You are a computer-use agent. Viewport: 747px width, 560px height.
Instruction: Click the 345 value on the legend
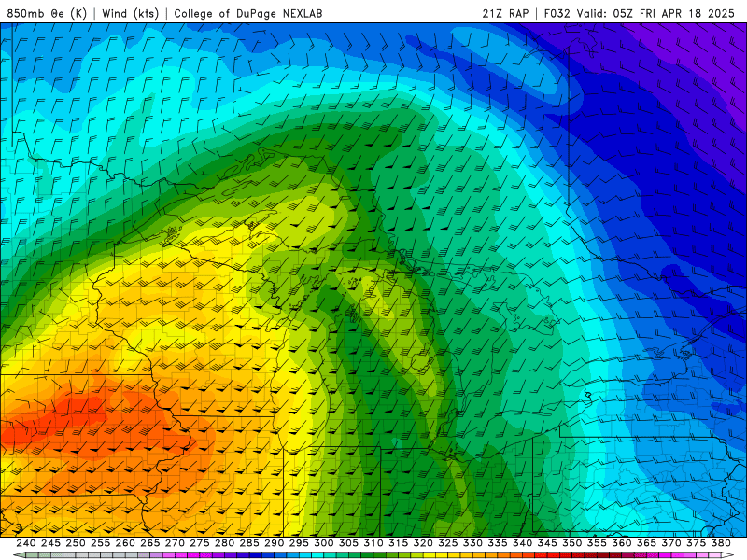(x=546, y=543)
